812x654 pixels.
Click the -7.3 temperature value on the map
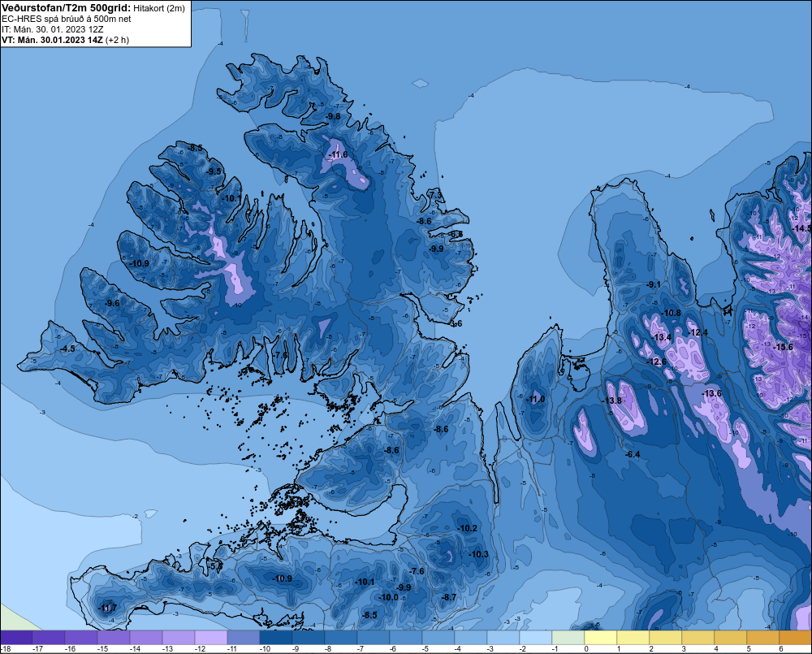[435, 194]
